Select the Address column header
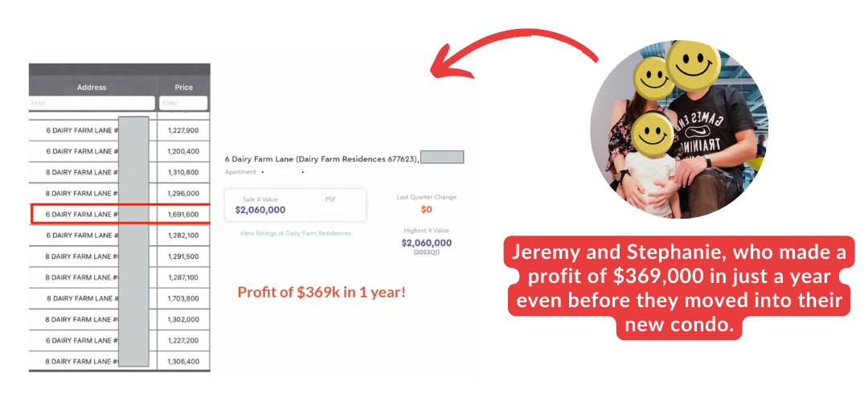868x402 pixels. pos(92,87)
